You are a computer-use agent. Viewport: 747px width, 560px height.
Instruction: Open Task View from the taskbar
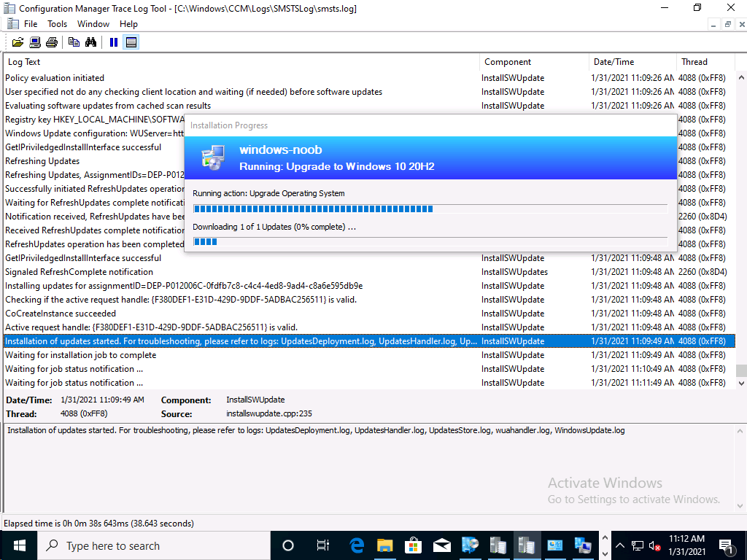coord(322,545)
